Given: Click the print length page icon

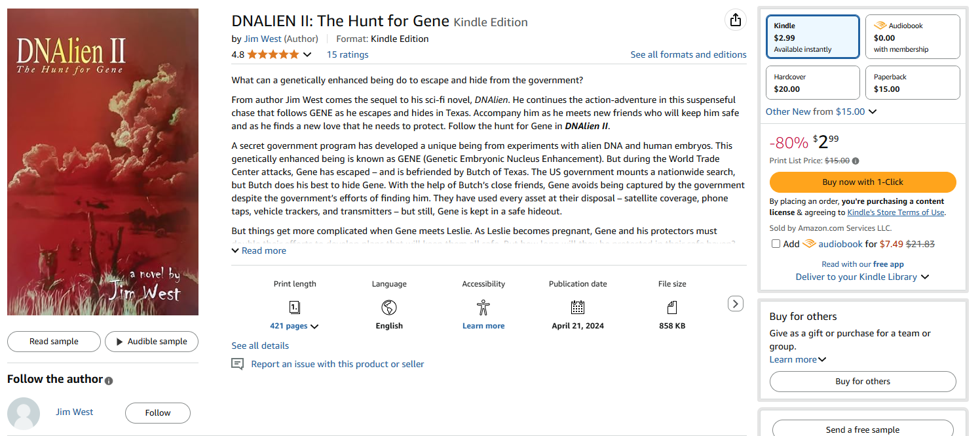Looking at the screenshot, I should pos(295,307).
